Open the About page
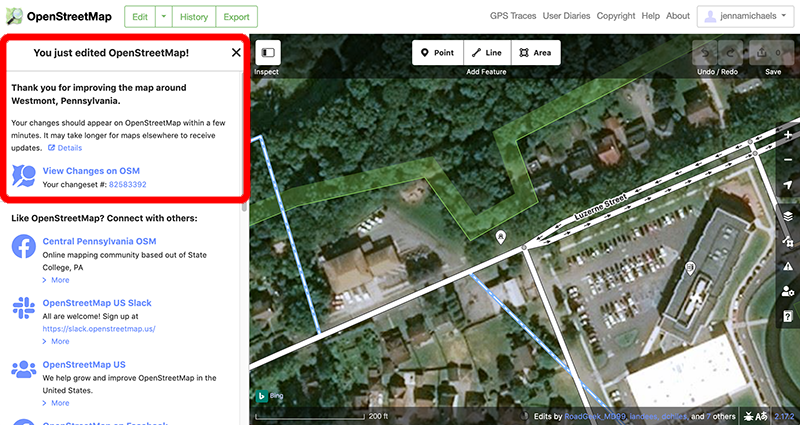 (678, 16)
